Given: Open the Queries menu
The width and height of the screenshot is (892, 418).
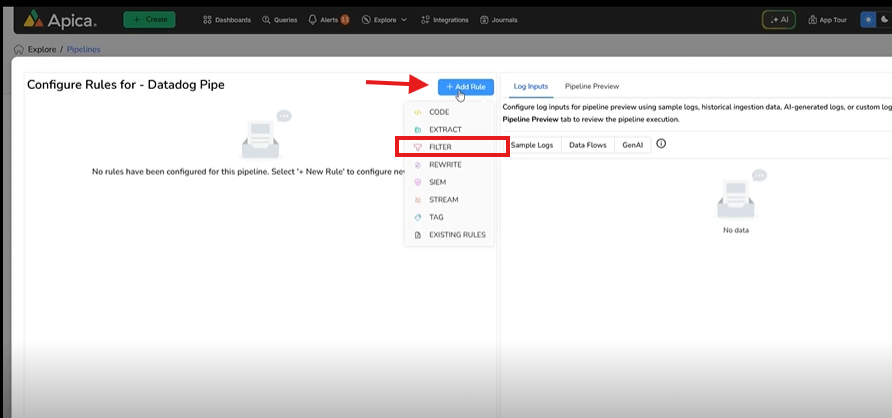Looking at the screenshot, I should coord(280,19).
